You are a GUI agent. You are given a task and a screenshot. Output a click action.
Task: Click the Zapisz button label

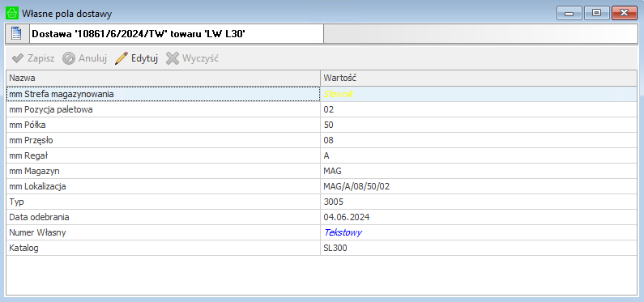pyautogui.click(x=41, y=58)
